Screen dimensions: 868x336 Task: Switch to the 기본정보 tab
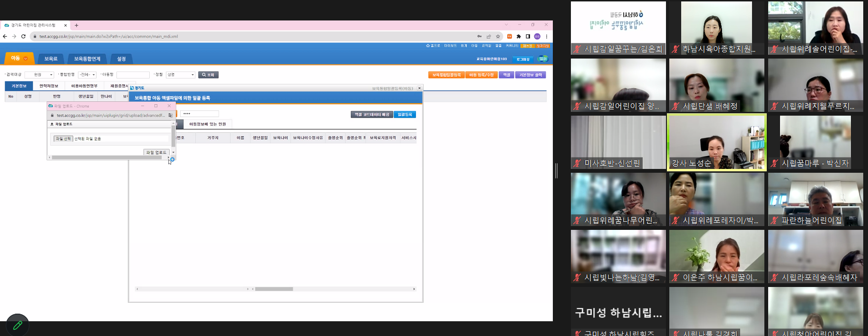(19, 86)
